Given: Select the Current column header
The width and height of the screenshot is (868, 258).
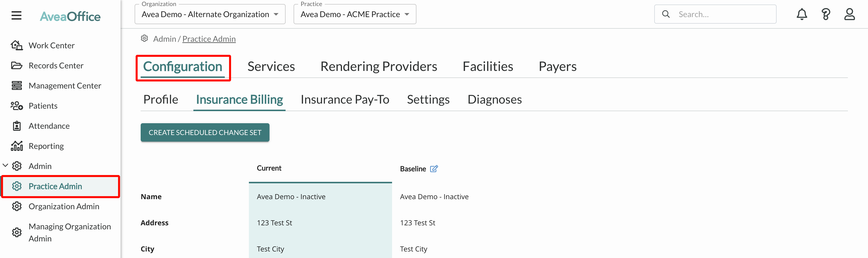Looking at the screenshot, I should 269,168.
